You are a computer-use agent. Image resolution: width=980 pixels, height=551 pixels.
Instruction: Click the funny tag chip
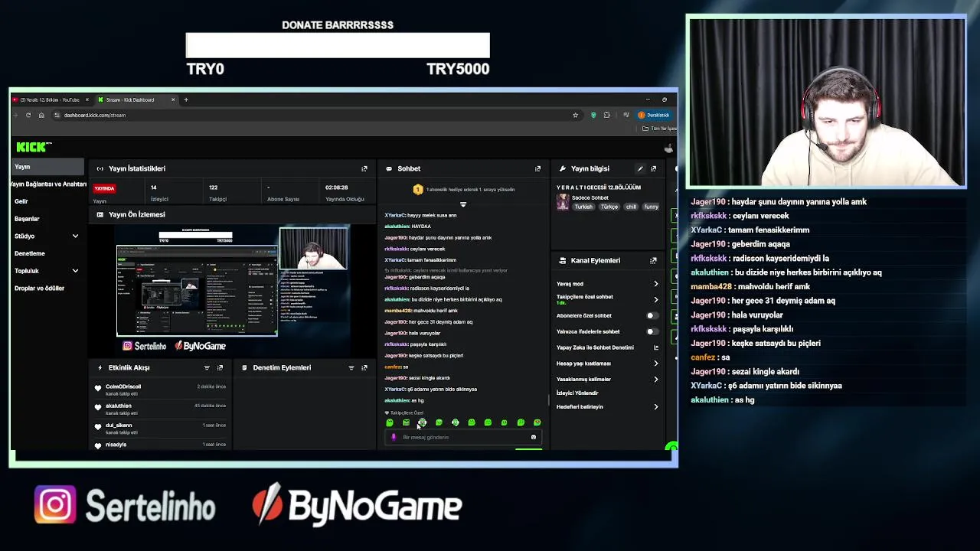pyautogui.click(x=651, y=207)
